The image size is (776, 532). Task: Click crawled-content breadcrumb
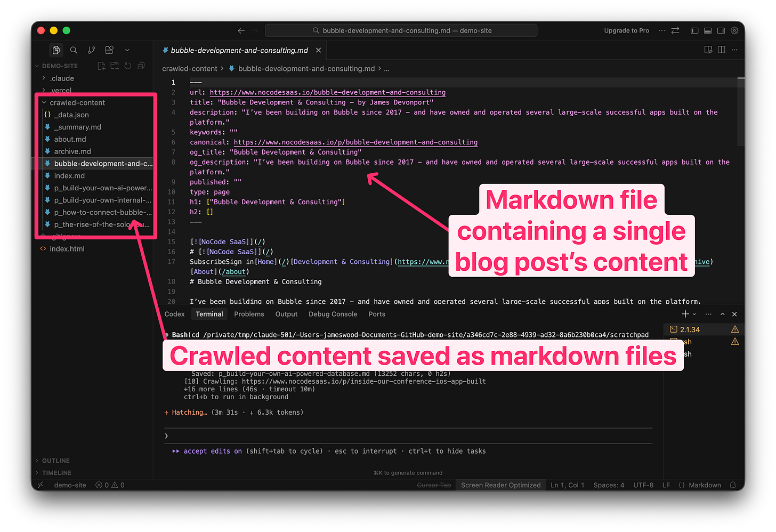pos(190,69)
